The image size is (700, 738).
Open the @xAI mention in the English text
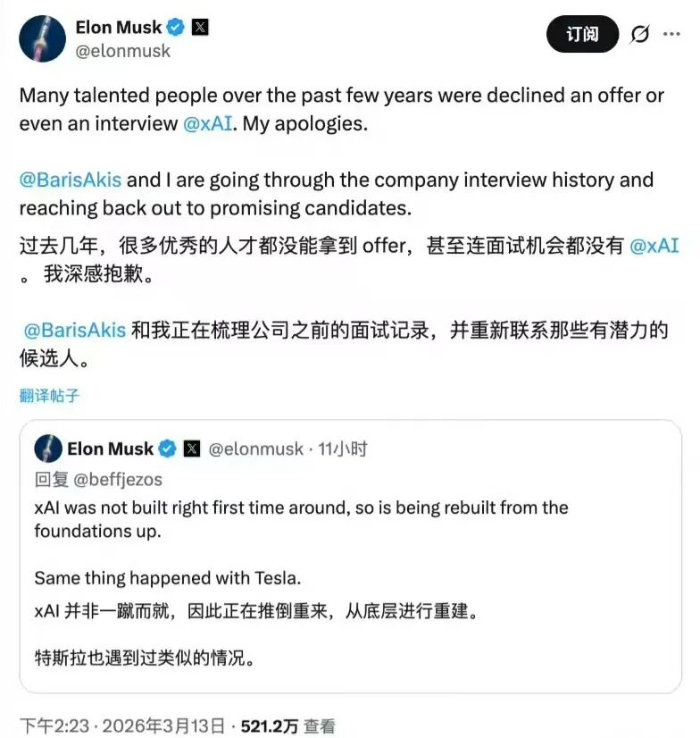point(210,124)
